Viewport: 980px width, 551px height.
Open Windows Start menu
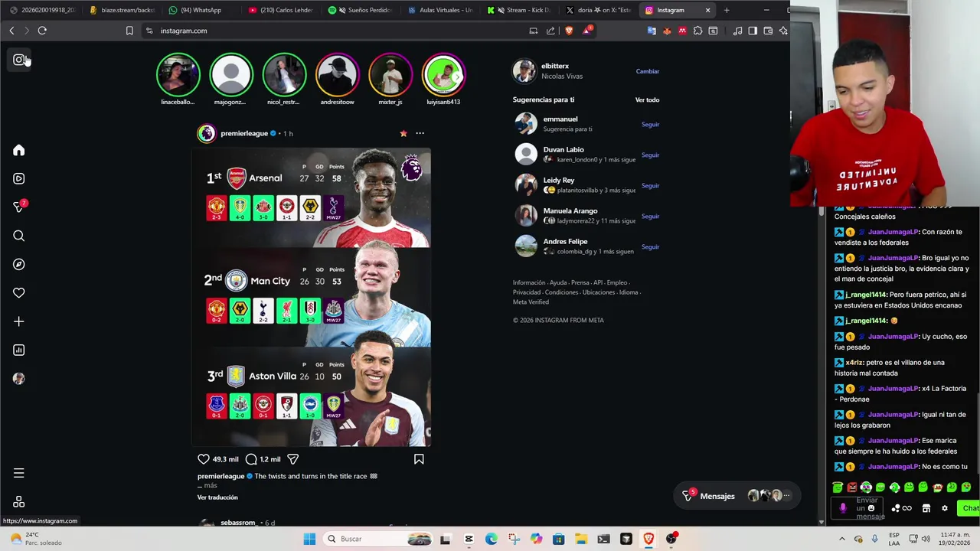309,539
